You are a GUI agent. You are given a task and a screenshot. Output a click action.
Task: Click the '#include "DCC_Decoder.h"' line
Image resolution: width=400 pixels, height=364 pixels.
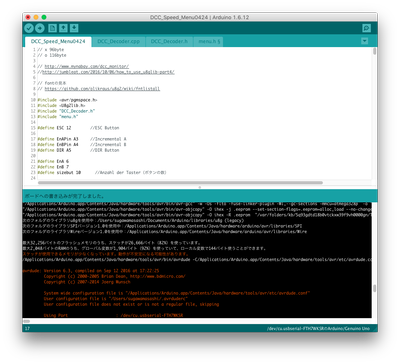pos(66,111)
